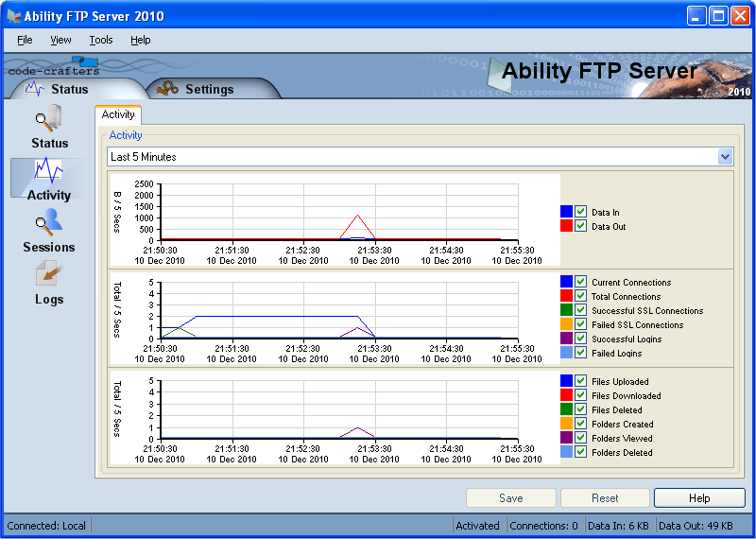Toggle Total Connections checkbox

[580, 296]
